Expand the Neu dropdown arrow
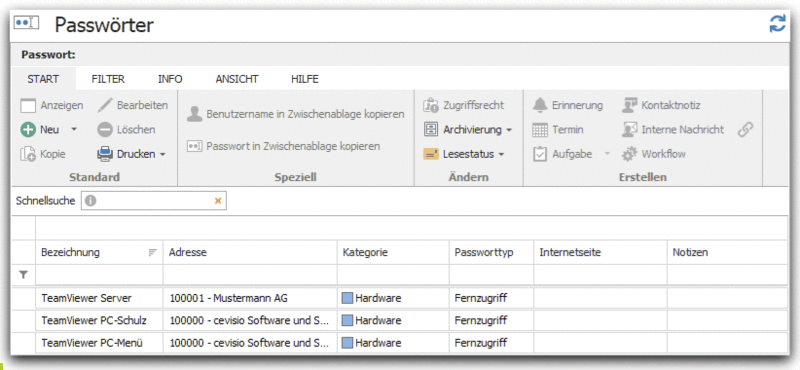Viewport: 800px width, 370px height. click(73, 130)
